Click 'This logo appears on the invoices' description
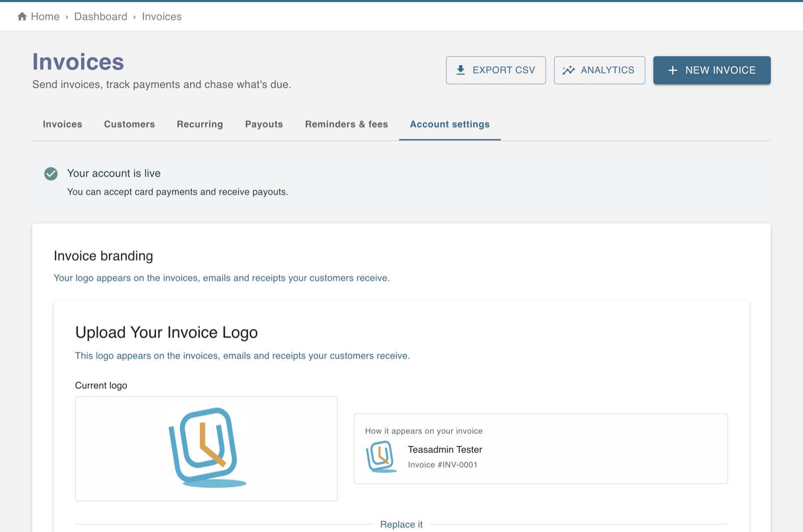 pyautogui.click(x=242, y=356)
